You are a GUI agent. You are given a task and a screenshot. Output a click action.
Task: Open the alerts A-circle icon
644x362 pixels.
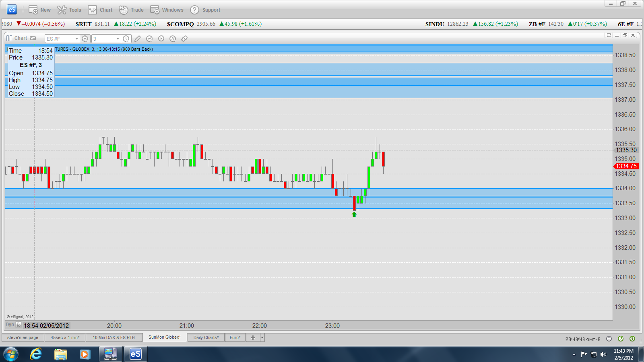pyautogui.click(x=173, y=39)
